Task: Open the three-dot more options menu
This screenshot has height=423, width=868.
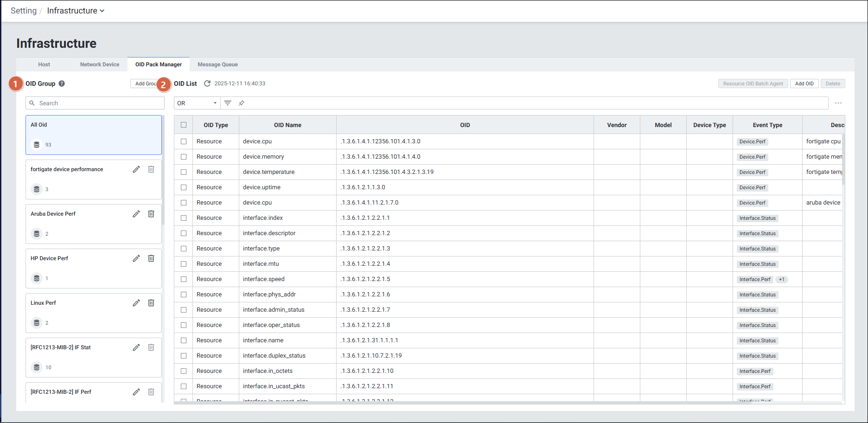Action: coord(838,103)
